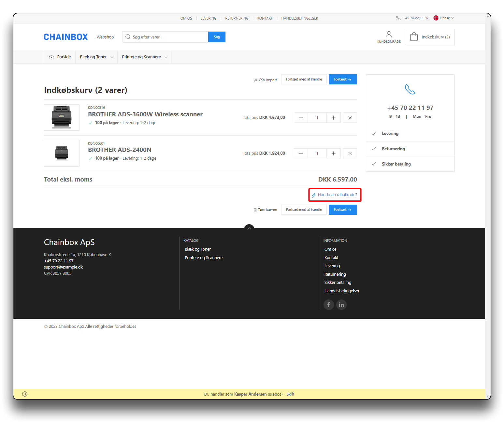504x423 pixels.
Task: Click the scroll-to-top arrow above footer
Action: (249, 228)
